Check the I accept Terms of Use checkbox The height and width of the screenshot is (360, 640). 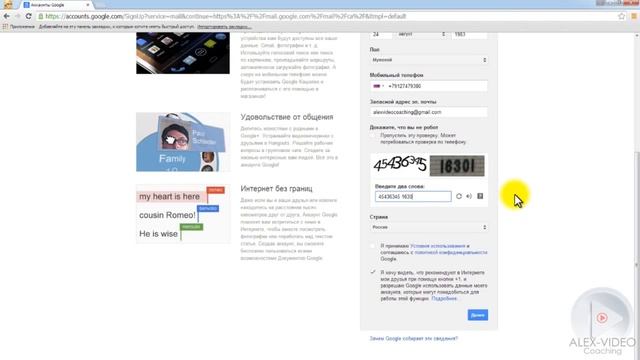point(372,246)
